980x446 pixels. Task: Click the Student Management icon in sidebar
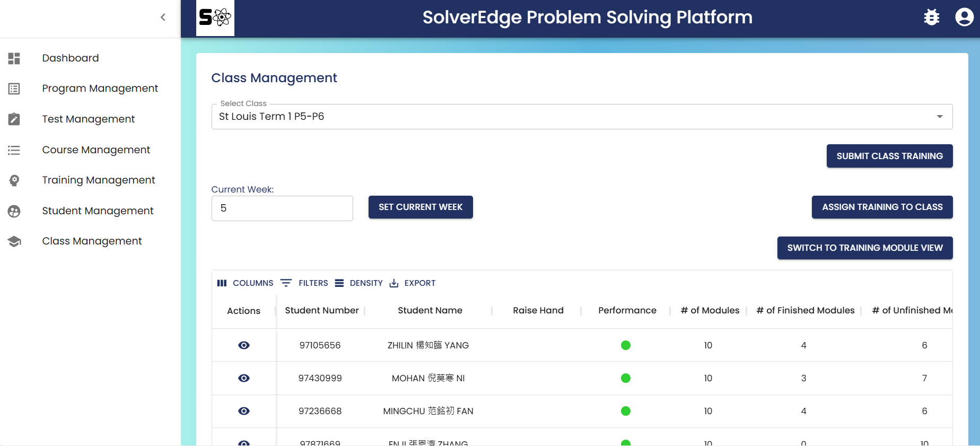tap(14, 211)
